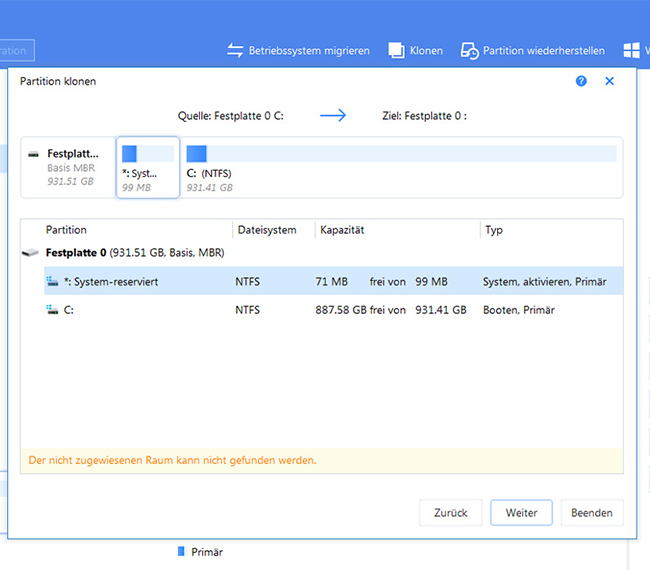650x570 pixels.
Task: Select the System-reserviert 99 MB partition block
Action: click(x=148, y=168)
